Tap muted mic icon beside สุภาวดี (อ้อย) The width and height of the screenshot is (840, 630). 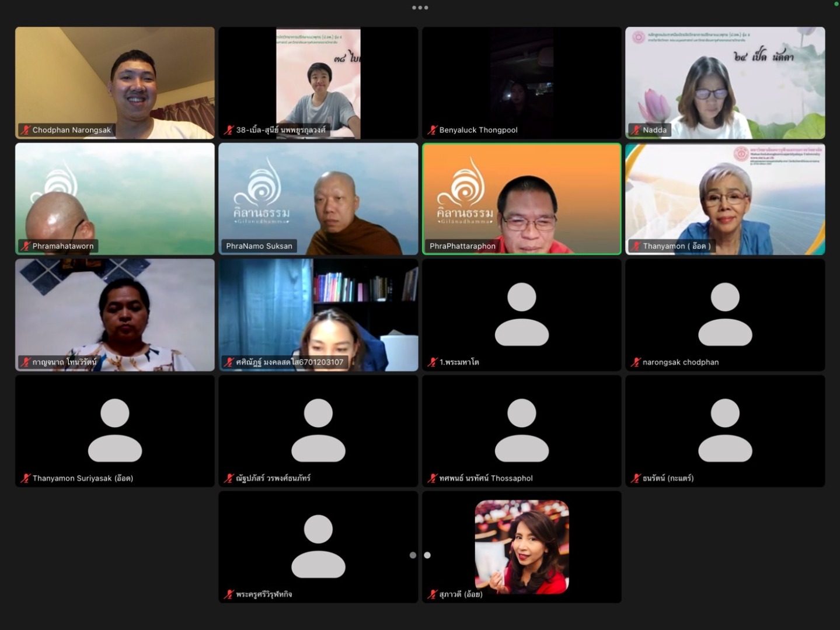point(432,594)
